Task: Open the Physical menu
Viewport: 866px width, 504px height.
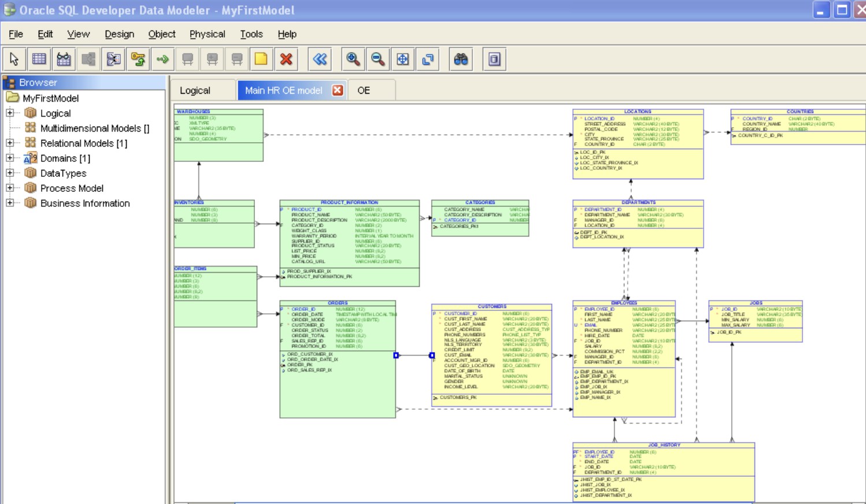Action: pos(207,34)
